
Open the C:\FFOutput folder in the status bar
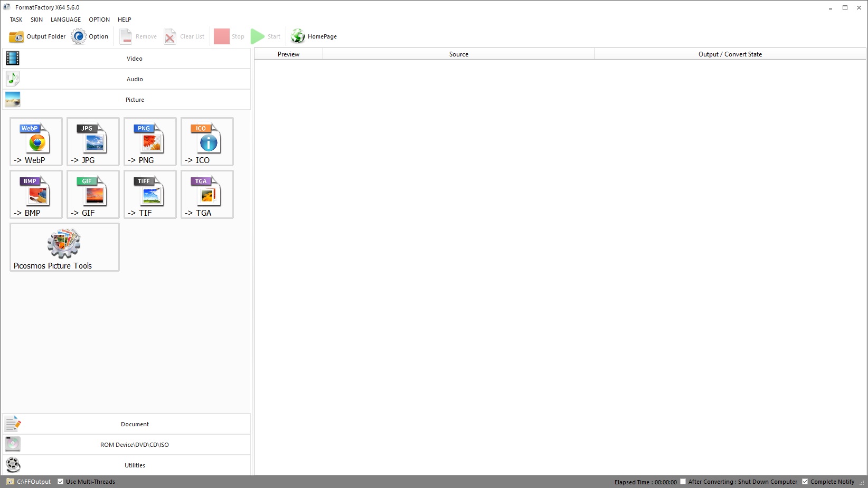[29, 482]
